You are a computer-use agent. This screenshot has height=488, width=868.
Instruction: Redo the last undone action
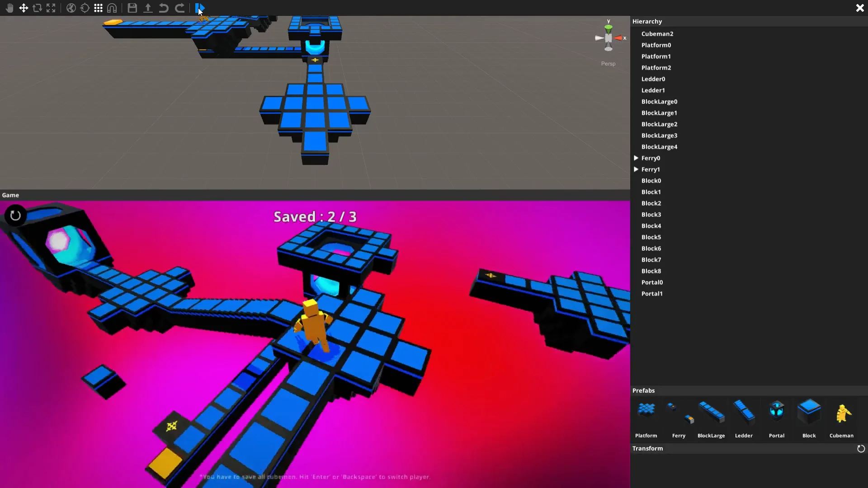pos(180,8)
